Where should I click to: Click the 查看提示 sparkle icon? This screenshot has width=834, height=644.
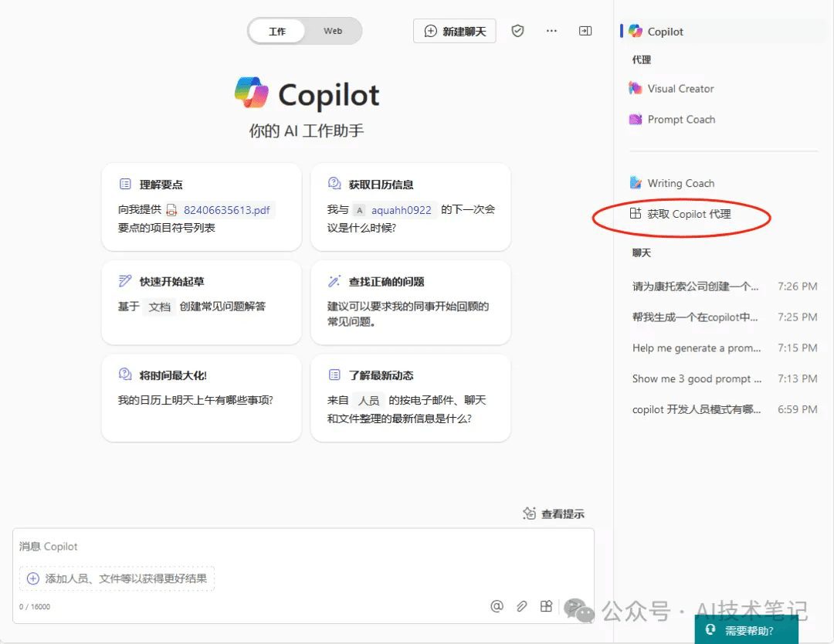tap(529, 514)
